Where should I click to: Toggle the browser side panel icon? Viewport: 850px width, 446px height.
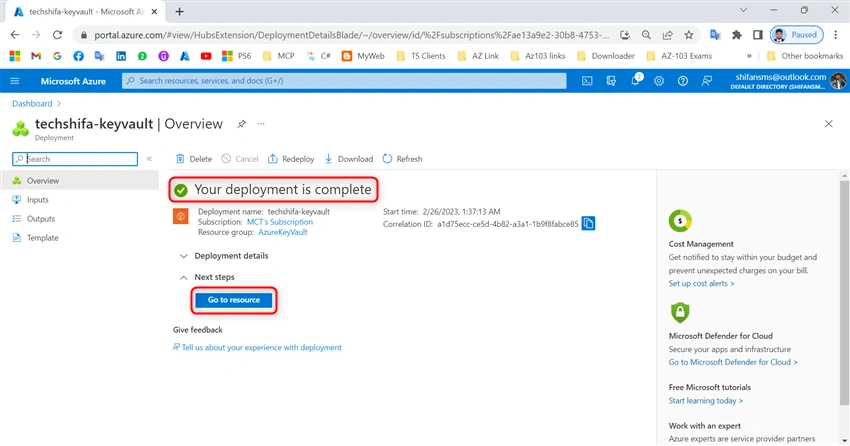758,35
